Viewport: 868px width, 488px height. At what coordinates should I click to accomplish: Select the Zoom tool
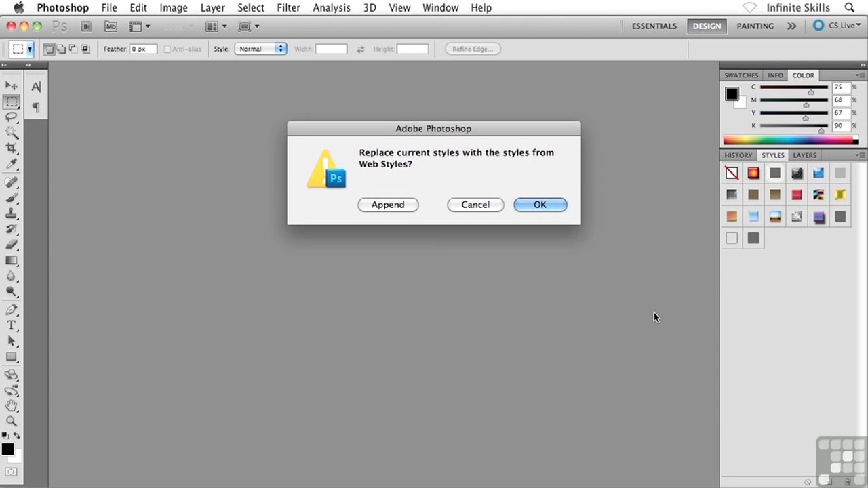tap(12, 422)
